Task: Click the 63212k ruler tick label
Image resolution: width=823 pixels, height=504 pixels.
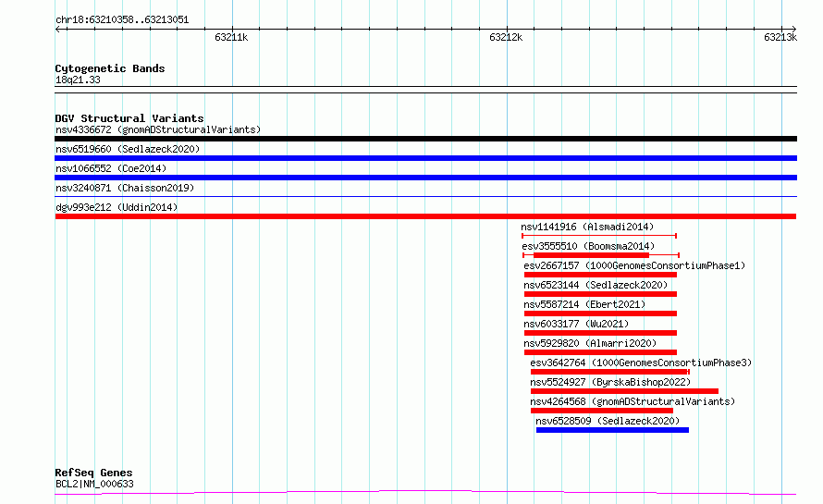Action: (x=506, y=37)
